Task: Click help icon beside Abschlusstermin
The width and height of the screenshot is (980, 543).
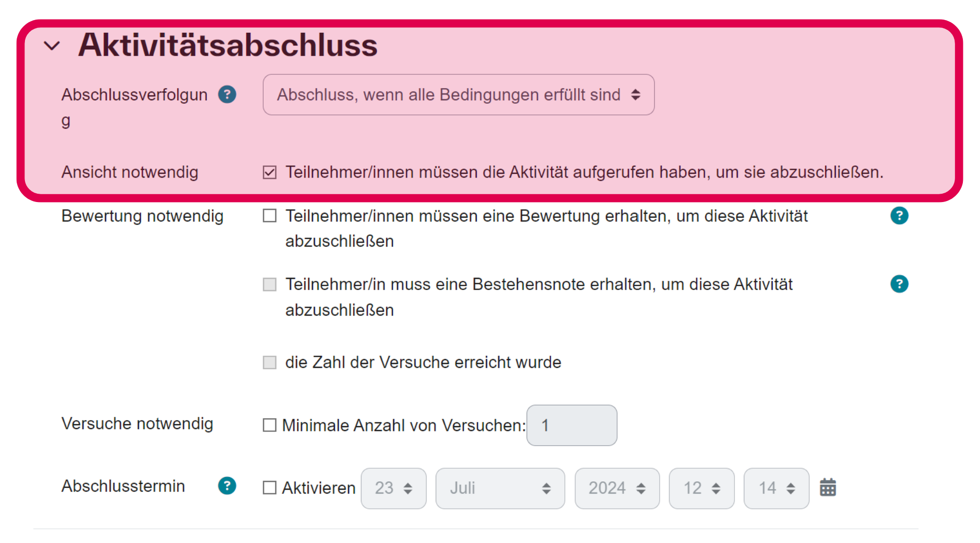Action: tap(227, 486)
